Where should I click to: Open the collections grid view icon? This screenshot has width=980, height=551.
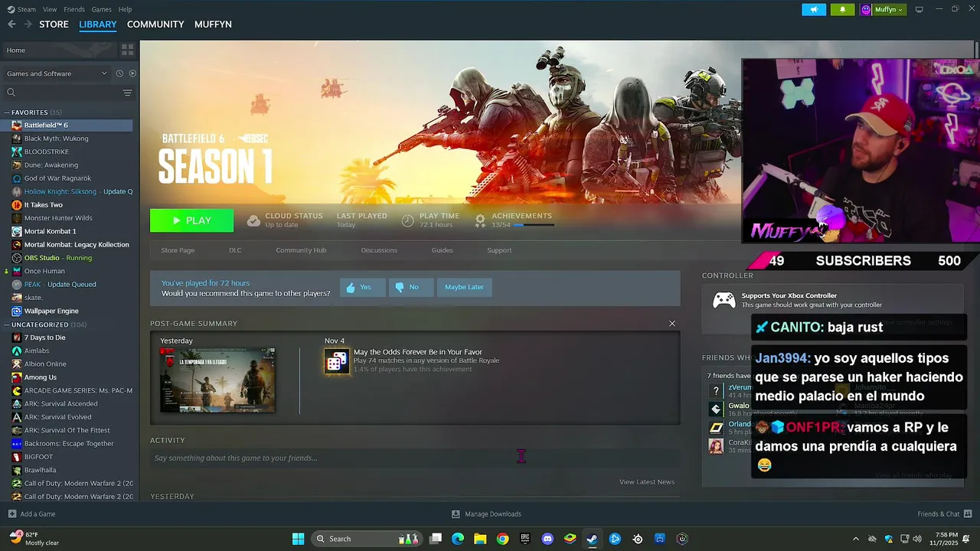point(127,50)
